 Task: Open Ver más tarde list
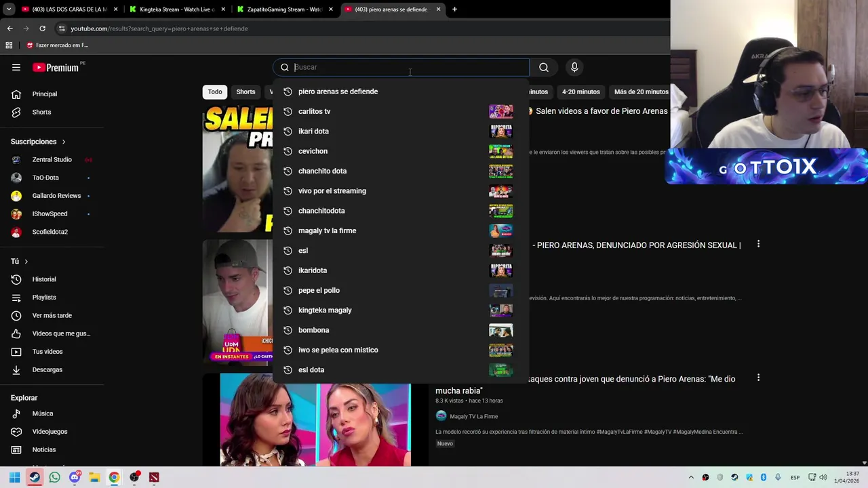[x=52, y=315]
